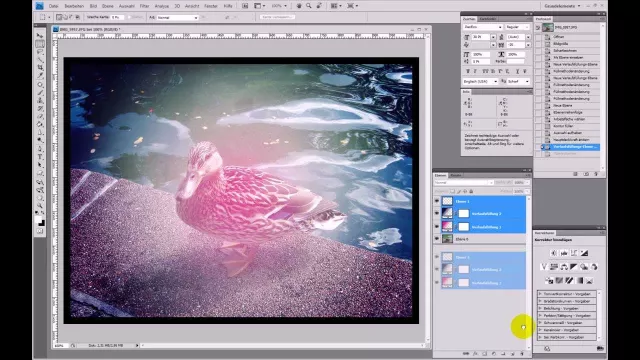
Task: Hide the top Verlaufsfüllung 1 layer
Action: [x=437, y=227]
